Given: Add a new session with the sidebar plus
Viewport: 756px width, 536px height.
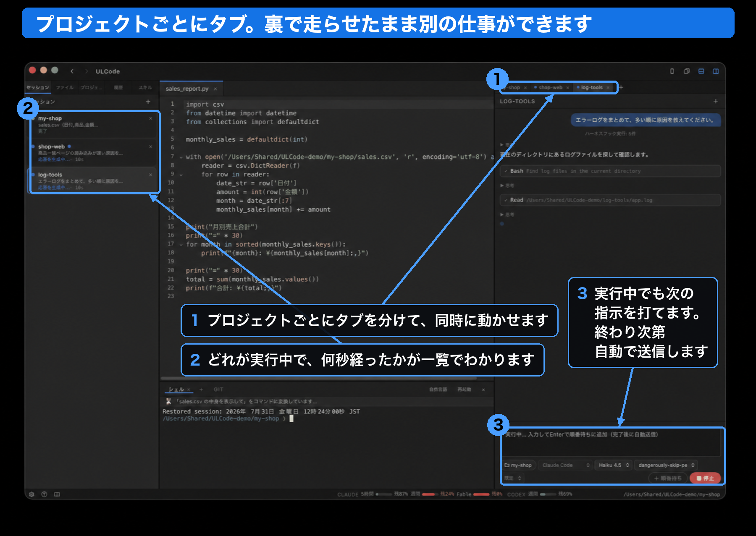Looking at the screenshot, I should [x=148, y=102].
